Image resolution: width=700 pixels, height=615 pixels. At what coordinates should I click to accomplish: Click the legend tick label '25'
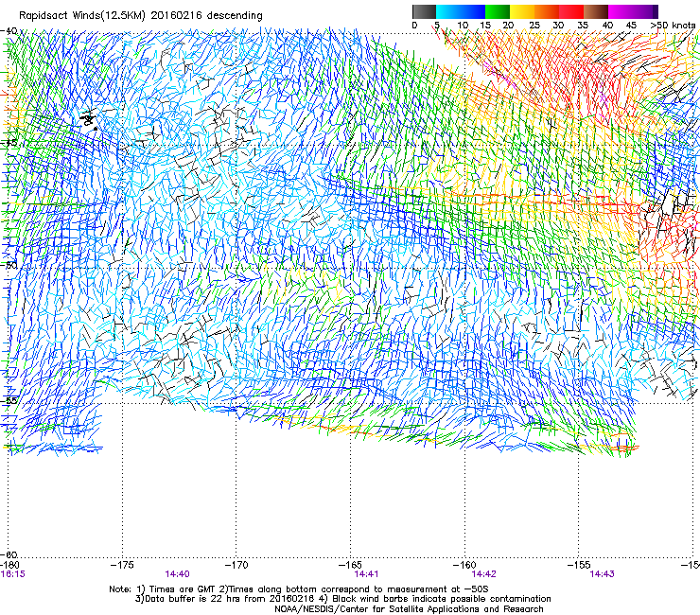point(534,26)
